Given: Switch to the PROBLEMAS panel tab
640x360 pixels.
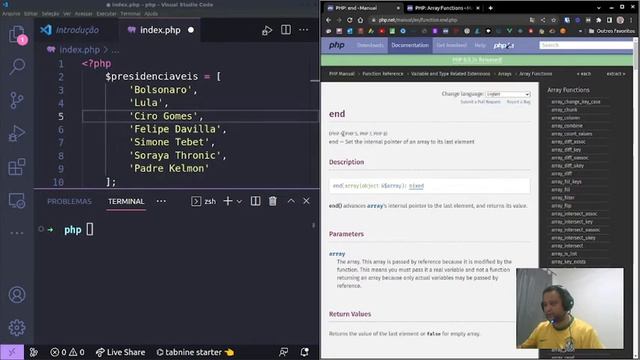Looking at the screenshot, I should click(69, 201).
